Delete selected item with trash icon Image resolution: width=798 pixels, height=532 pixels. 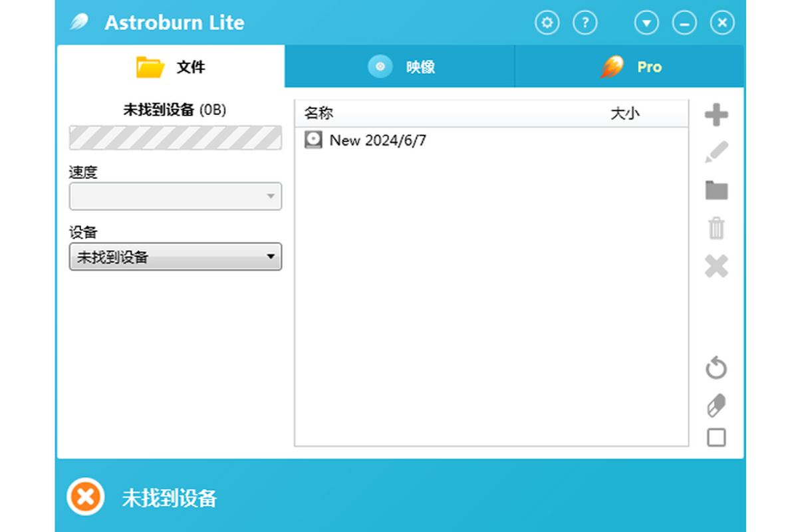(x=716, y=228)
